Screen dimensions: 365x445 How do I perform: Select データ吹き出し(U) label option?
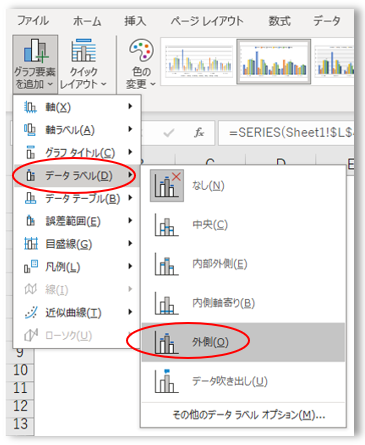(x=243, y=381)
